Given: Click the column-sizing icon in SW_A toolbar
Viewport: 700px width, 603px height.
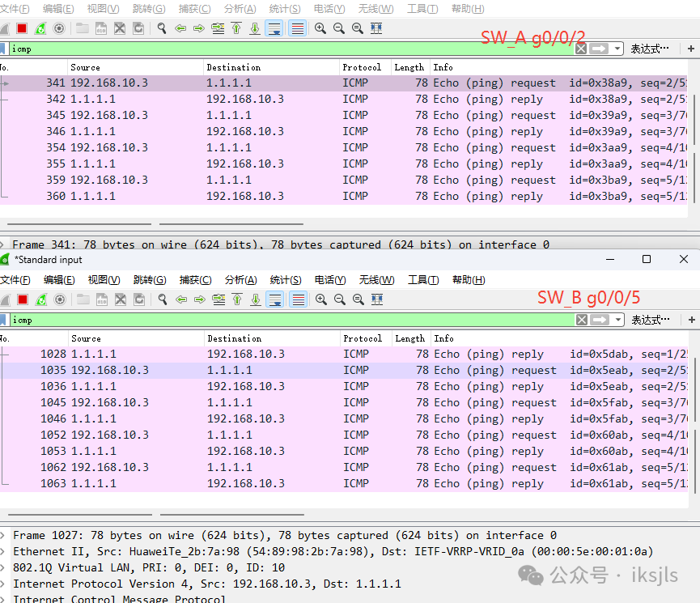Looking at the screenshot, I should tap(376, 28).
